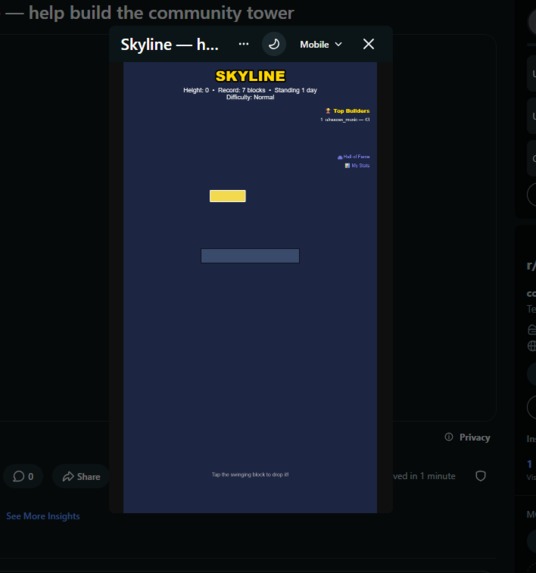Image resolution: width=536 pixels, height=573 pixels.
Task: Click the Share button
Action: click(81, 477)
